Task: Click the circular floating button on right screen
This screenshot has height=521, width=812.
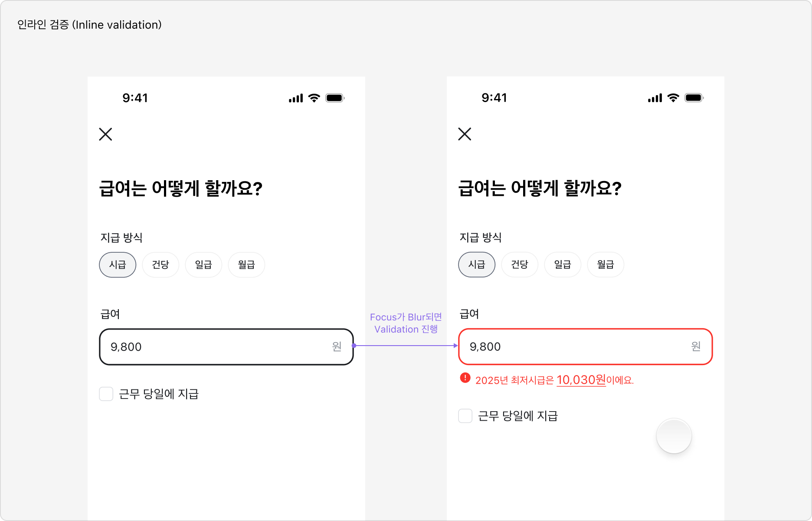Action: tap(674, 436)
